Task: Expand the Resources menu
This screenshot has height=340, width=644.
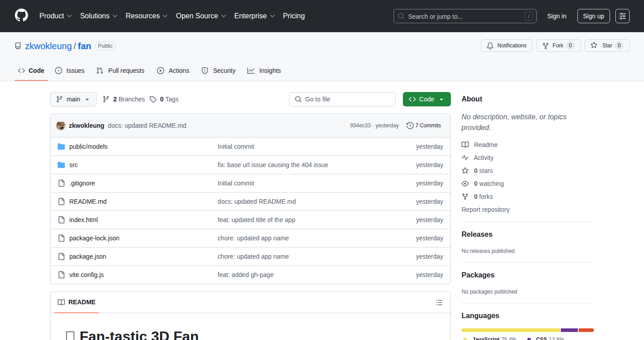Action: click(x=147, y=16)
